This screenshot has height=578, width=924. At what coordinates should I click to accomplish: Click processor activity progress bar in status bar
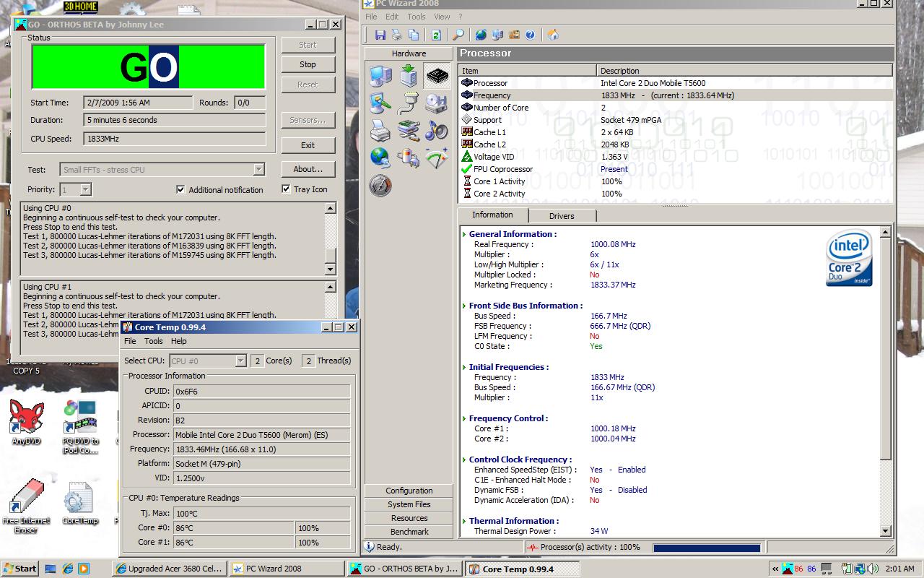pyautogui.click(x=707, y=548)
